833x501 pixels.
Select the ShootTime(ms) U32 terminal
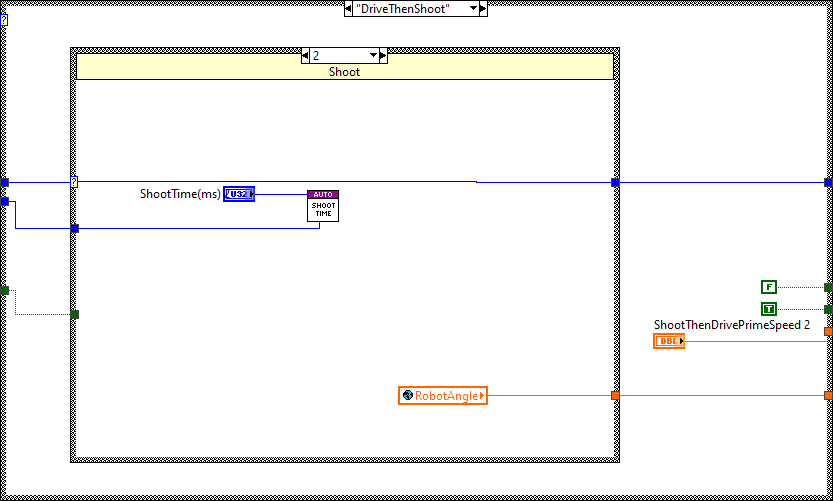(x=239, y=194)
